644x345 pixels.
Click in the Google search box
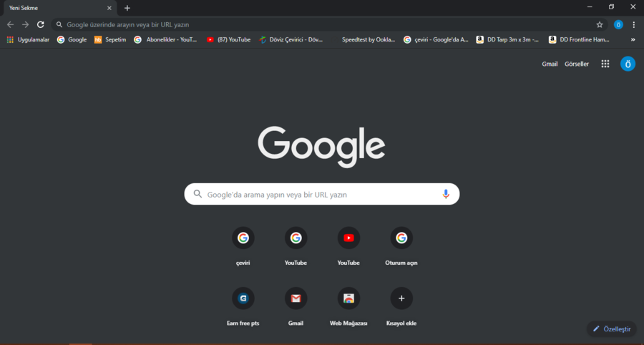pyautogui.click(x=321, y=194)
